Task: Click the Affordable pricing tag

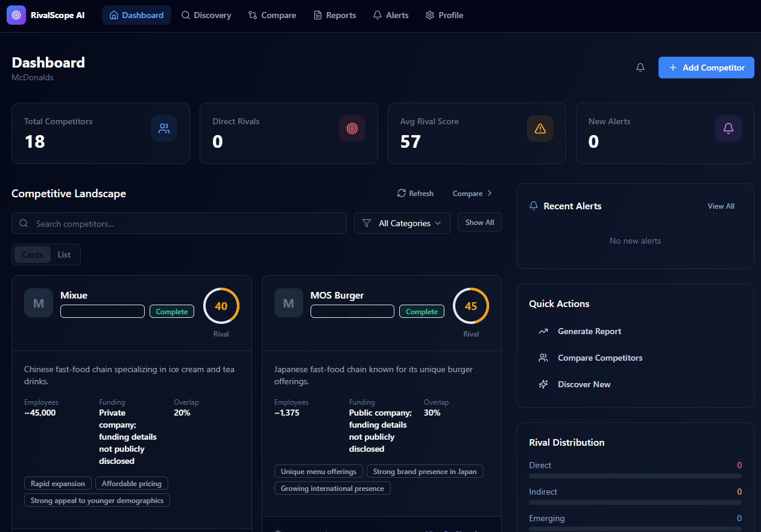Action: pos(131,483)
